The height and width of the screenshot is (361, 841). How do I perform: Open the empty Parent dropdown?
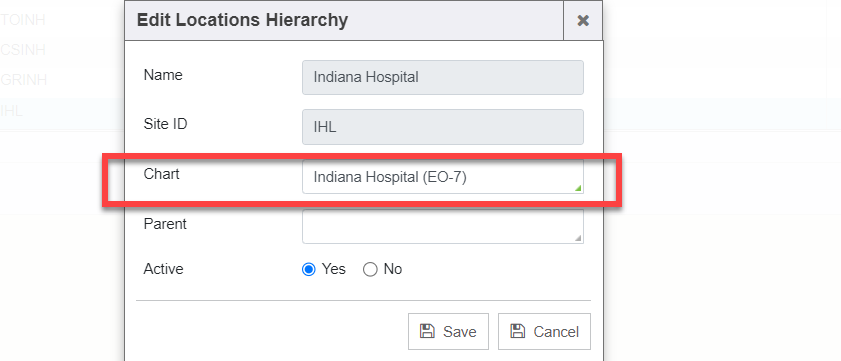coord(442,226)
